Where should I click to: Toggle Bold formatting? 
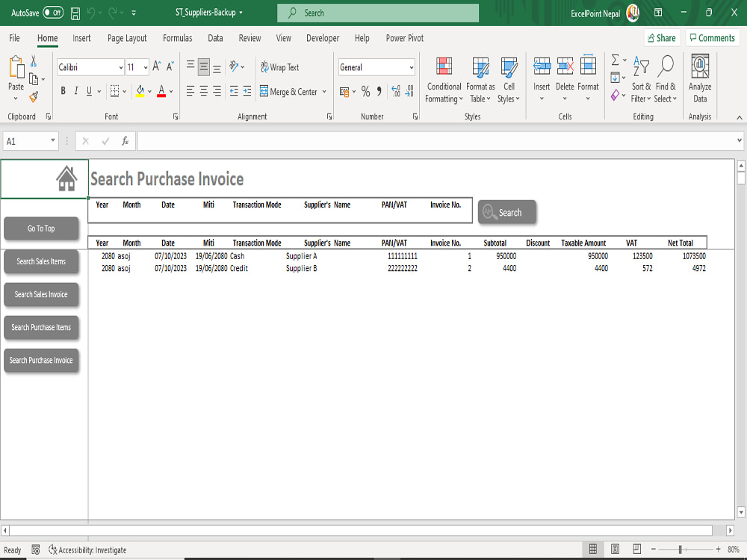(63, 91)
